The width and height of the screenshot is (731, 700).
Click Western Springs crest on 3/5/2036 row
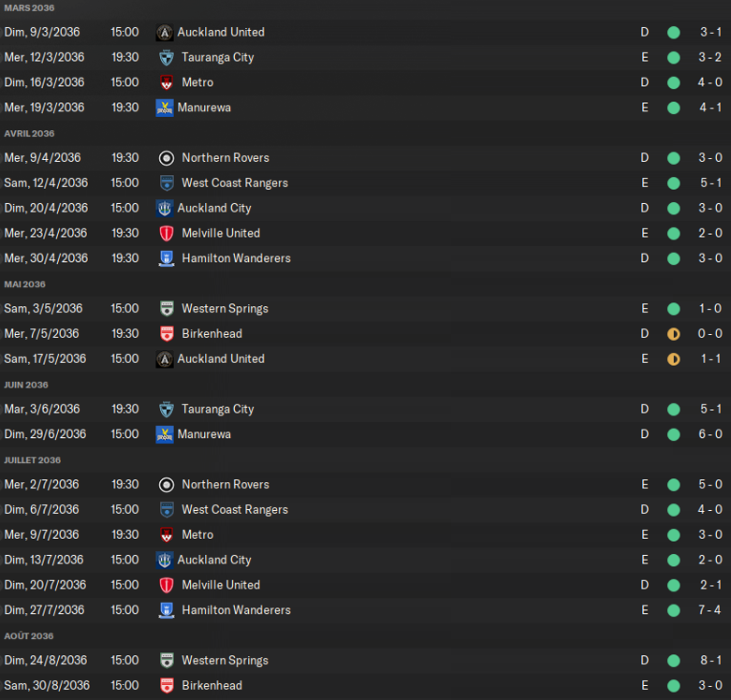(x=167, y=309)
